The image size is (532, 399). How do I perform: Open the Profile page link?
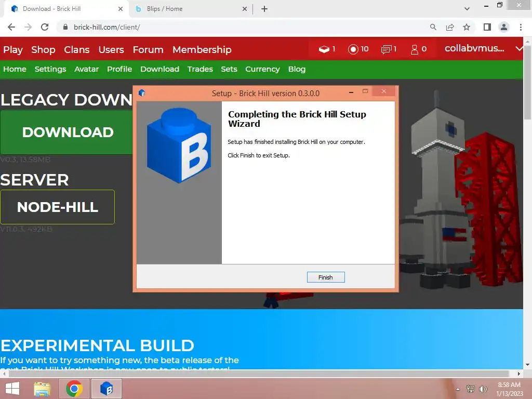[x=119, y=69]
